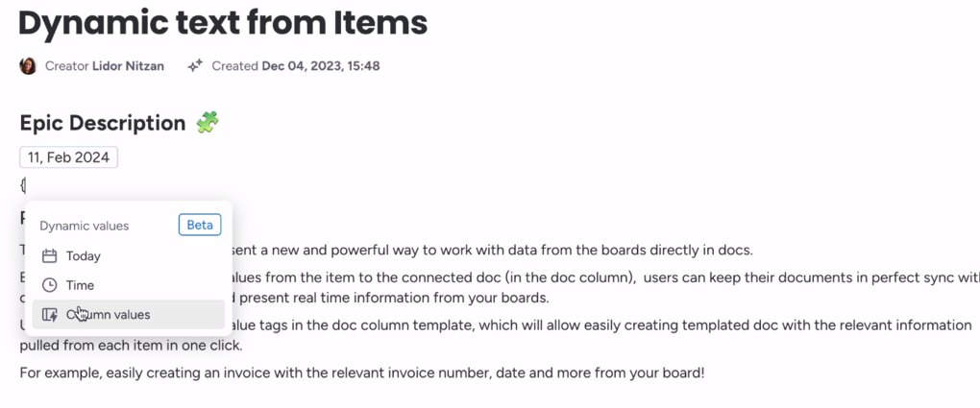
Task: Click the Dec 04, 2023 created date
Action: pos(321,65)
